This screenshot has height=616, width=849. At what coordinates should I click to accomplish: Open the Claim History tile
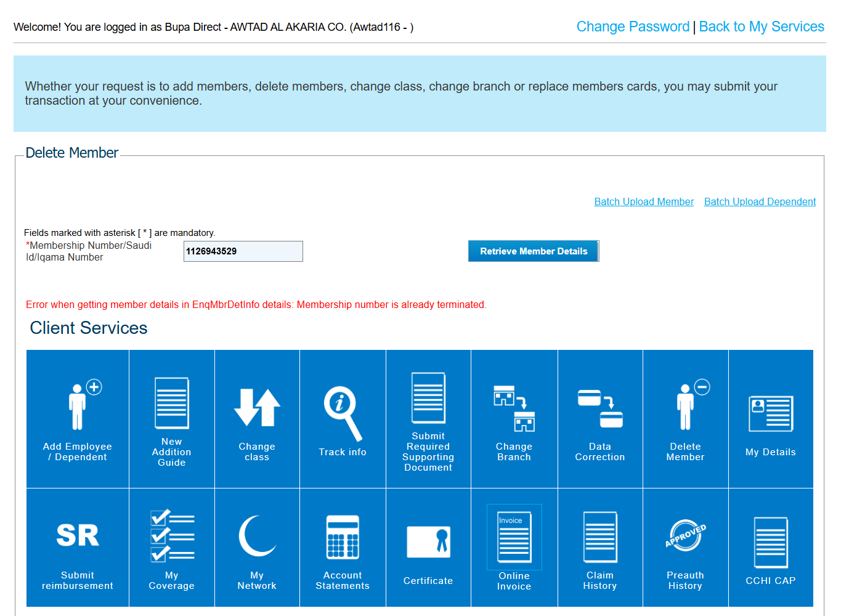[x=600, y=548]
